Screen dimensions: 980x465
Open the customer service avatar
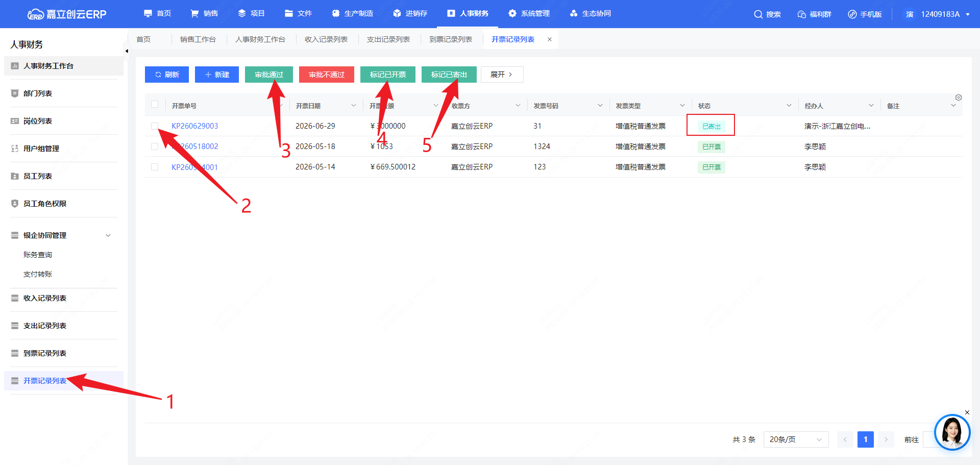click(x=952, y=432)
